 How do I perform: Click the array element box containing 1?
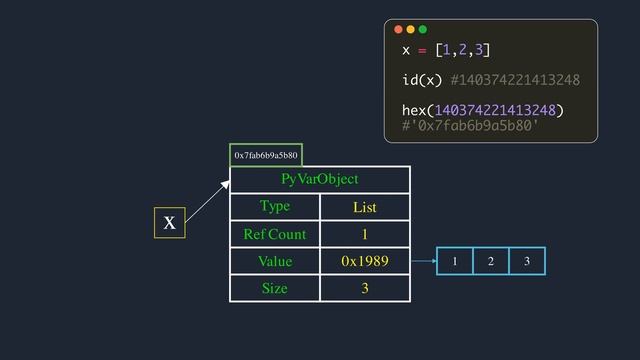(455, 261)
